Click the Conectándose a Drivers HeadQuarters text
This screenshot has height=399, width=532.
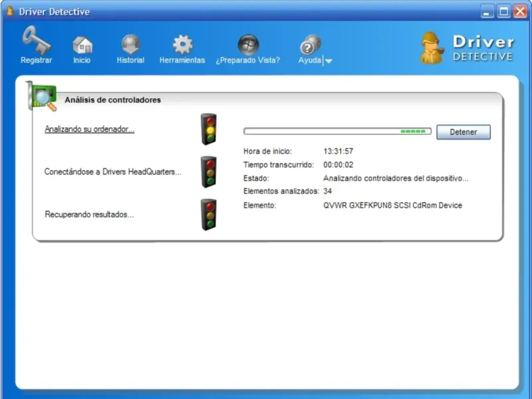point(112,172)
